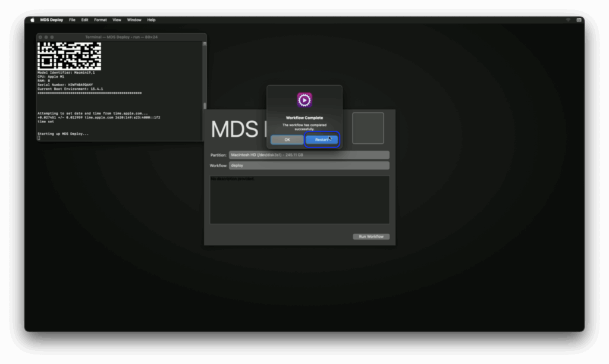Click the empty image well beside MDS title
The width and height of the screenshot is (609, 364).
click(x=368, y=128)
